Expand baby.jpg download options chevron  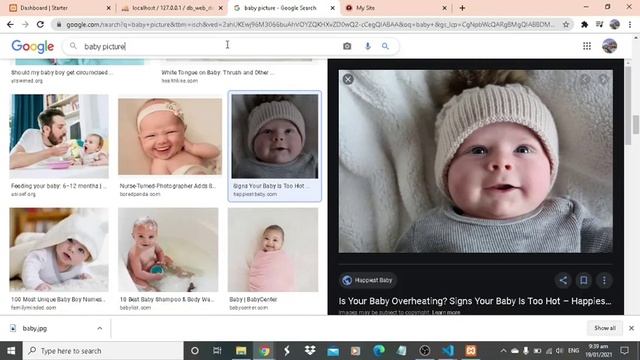tap(100, 328)
